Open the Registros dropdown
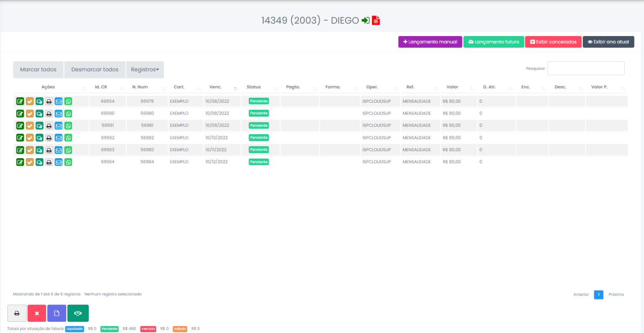The image size is (644, 333). click(x=145, y=70)
